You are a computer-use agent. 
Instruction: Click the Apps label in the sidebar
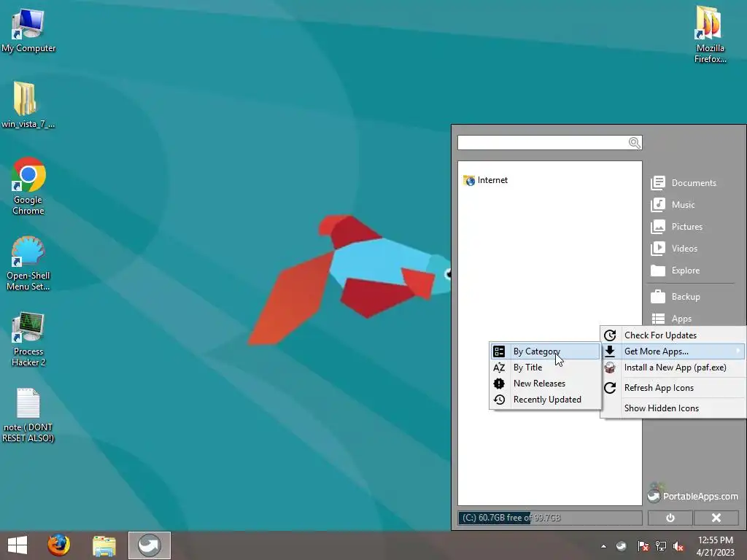point(681,319)
